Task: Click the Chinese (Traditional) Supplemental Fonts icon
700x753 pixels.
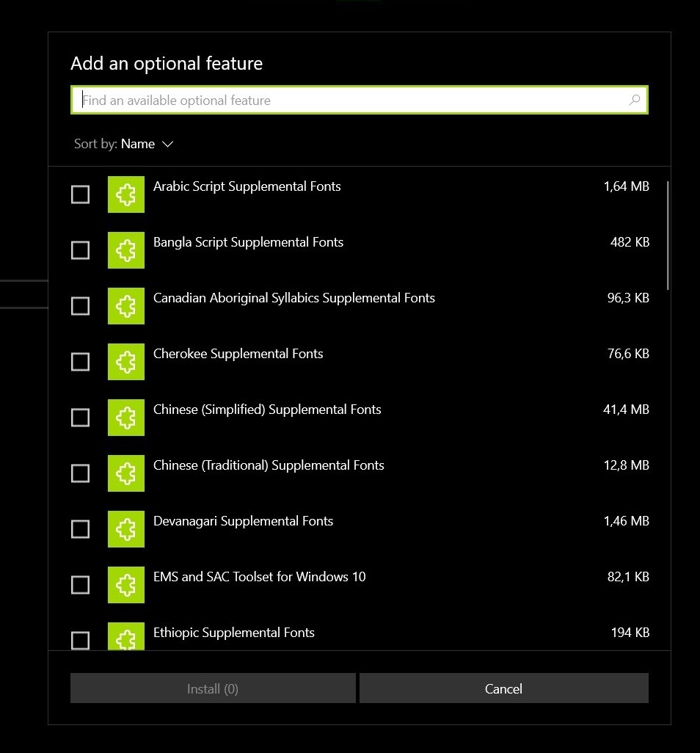Action: pyautogui.click(x=126, y=473)
